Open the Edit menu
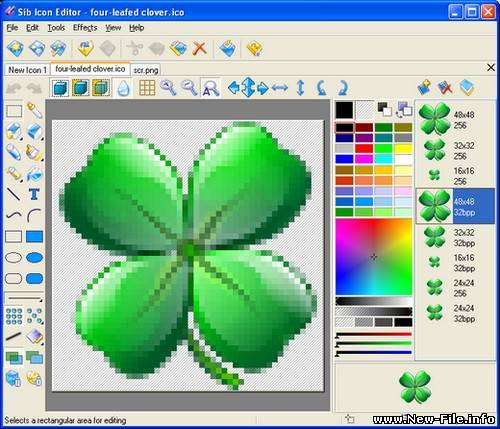Viewport: 500px width, 429px height. [32, 28]
